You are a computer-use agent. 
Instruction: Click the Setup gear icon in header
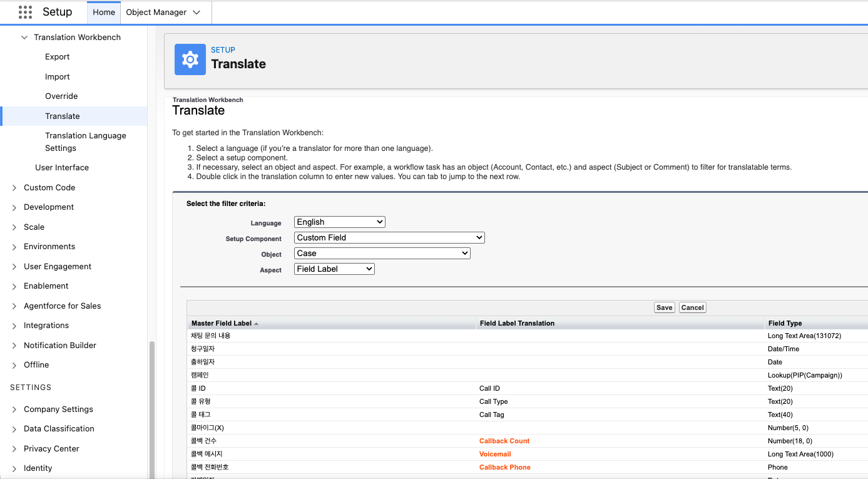click(x=190, y=59)
